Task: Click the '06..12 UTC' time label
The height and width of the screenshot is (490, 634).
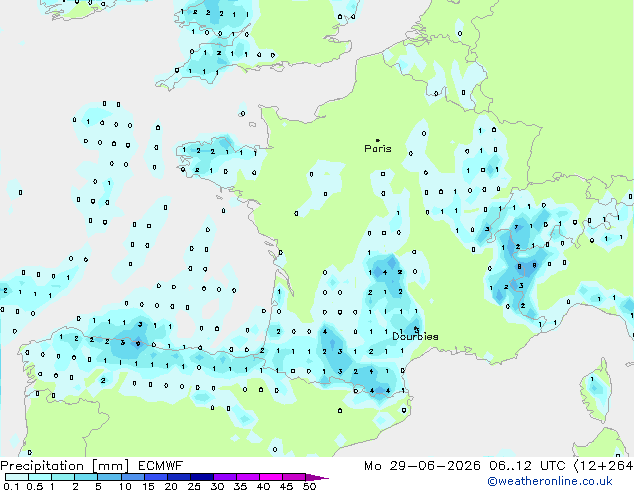Action: click(527, 466)
